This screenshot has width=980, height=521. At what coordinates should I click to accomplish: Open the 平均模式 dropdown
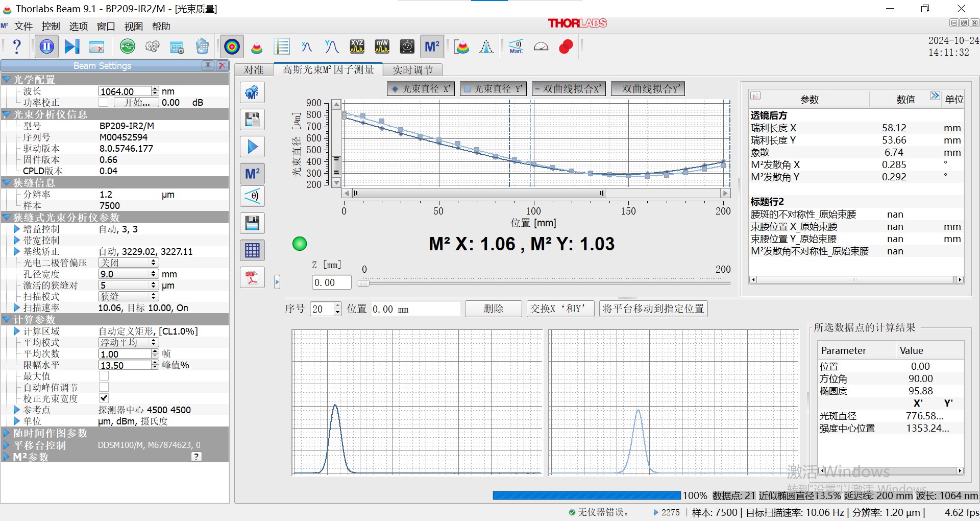coord(128,342)
